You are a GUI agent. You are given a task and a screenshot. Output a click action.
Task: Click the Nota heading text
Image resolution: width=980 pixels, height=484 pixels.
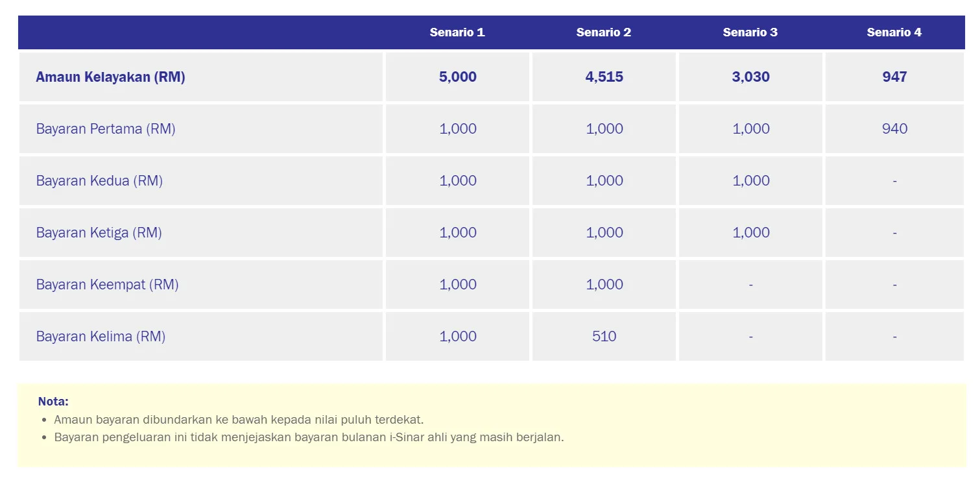(53, 402)
